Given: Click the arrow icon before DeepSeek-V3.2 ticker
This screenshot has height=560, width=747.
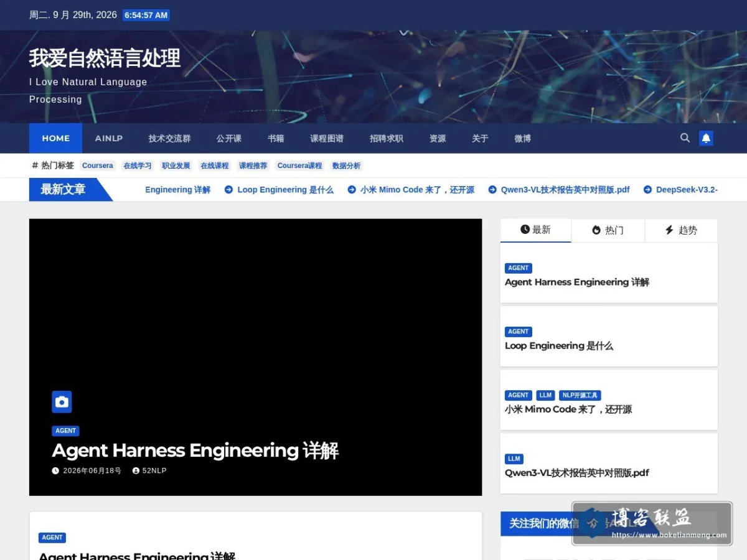Looking at the screenshot, I should pos(647,190).
